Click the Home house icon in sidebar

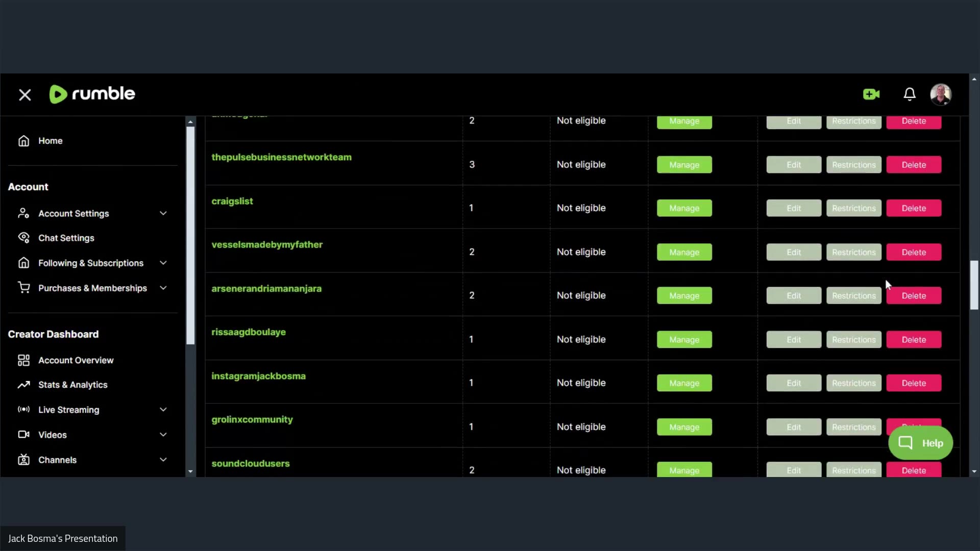[x=23, y=141]
